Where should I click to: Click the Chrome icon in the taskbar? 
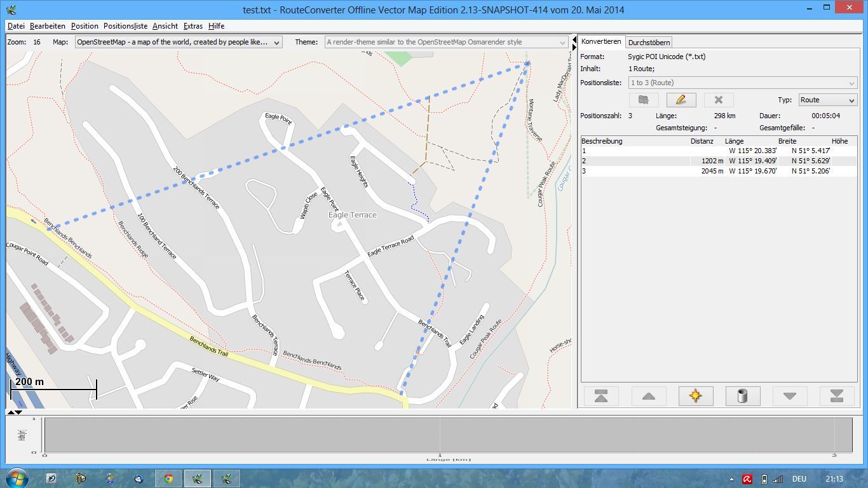pos(168,478)
